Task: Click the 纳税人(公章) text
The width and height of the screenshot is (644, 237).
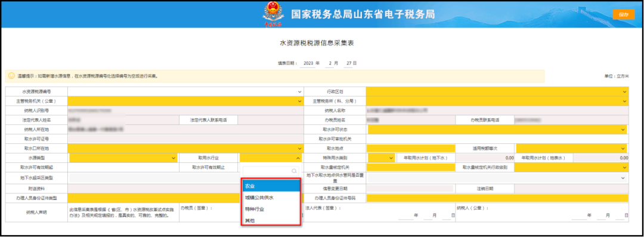Action: click(x=472, y=208)
